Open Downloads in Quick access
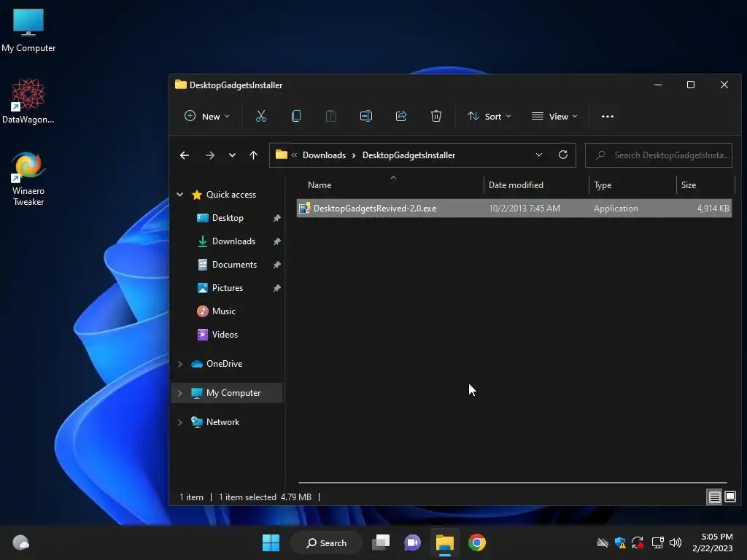 pos(233,241)
